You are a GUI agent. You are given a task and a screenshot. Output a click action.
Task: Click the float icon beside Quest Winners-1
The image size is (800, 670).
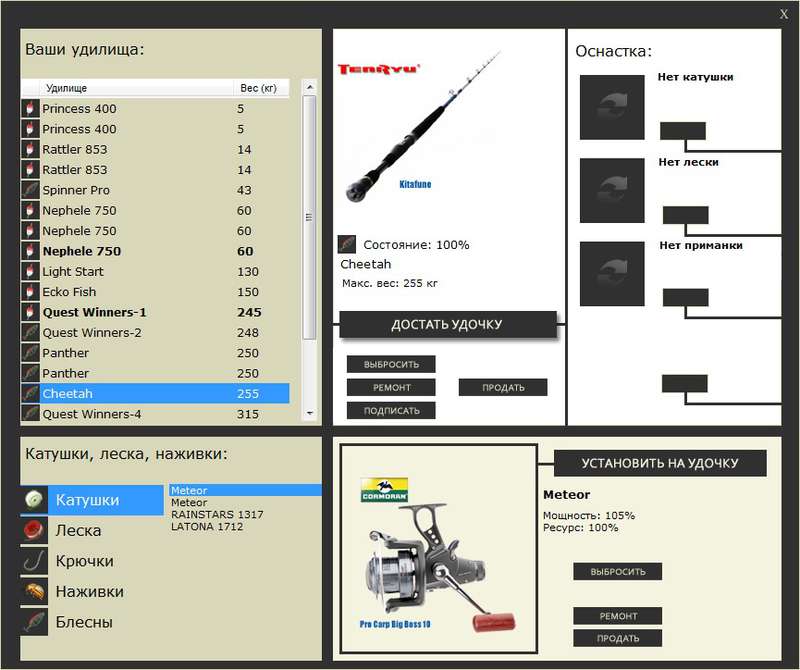point(30,312)
